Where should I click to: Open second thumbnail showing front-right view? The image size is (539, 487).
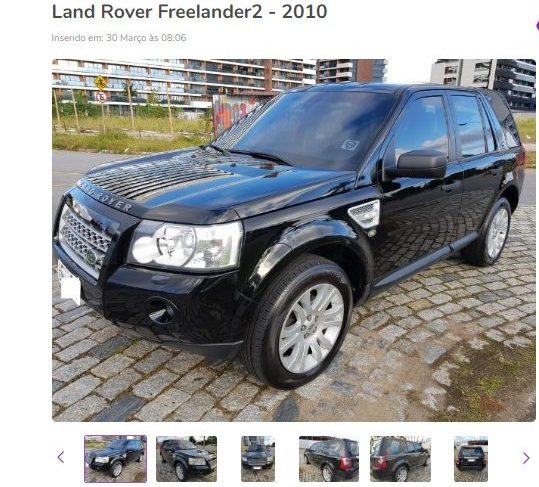pos(186,459)
